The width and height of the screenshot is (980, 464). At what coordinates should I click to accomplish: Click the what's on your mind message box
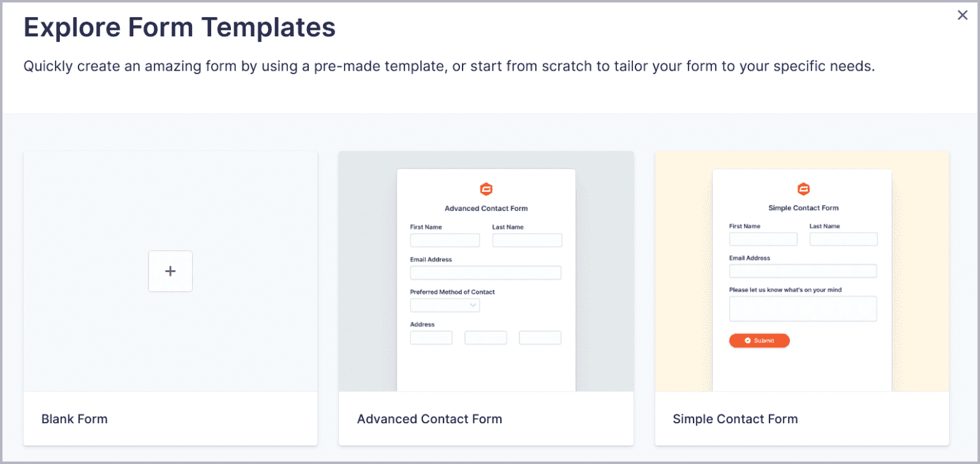tap(803, 308)
